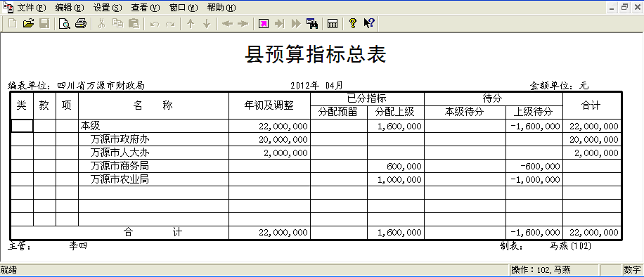This screenshot has width=644, height=277.
Task: Open the 帮助(H) menu
Action: (221, 8)
